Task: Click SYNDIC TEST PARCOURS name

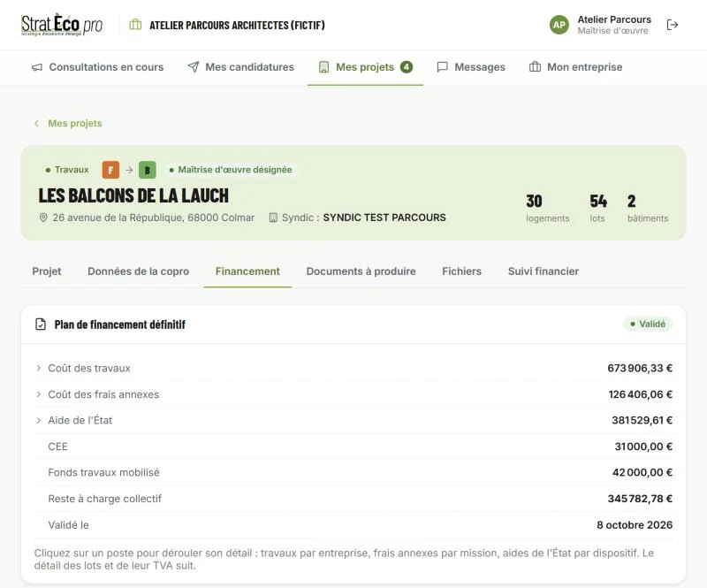Action: click(x=384, y=218)
